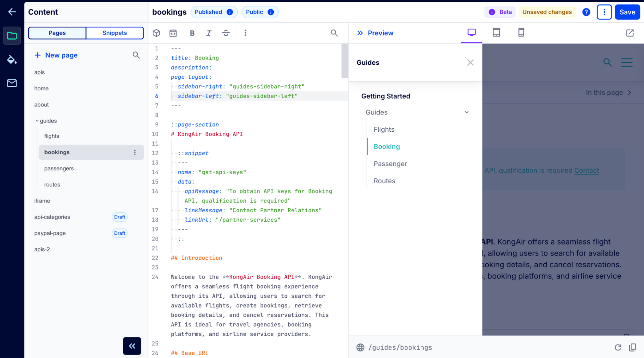Screen dimensions: 644x358
Task: Switch preview to tablet device view
Action: coord(496,32)
